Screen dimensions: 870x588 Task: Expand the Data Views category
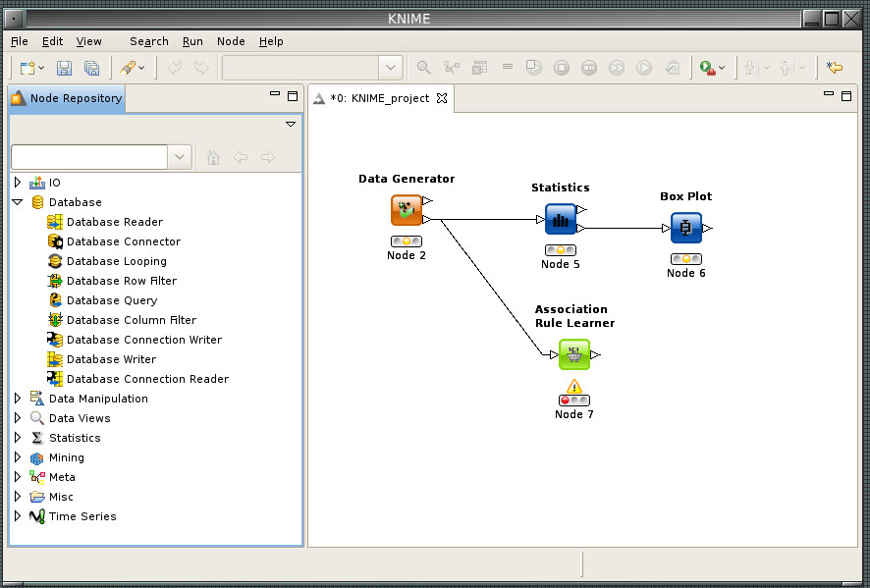[18, 418]
